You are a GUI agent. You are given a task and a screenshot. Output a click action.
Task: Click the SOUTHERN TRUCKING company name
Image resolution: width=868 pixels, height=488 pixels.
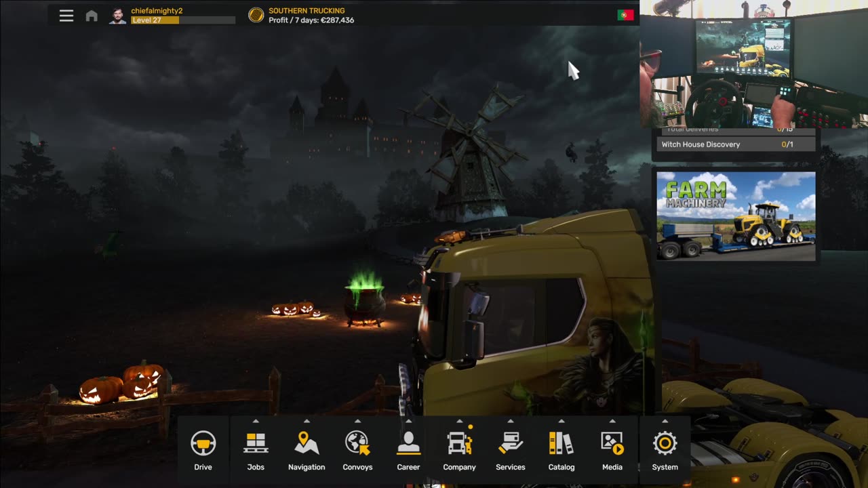(307, 11)
